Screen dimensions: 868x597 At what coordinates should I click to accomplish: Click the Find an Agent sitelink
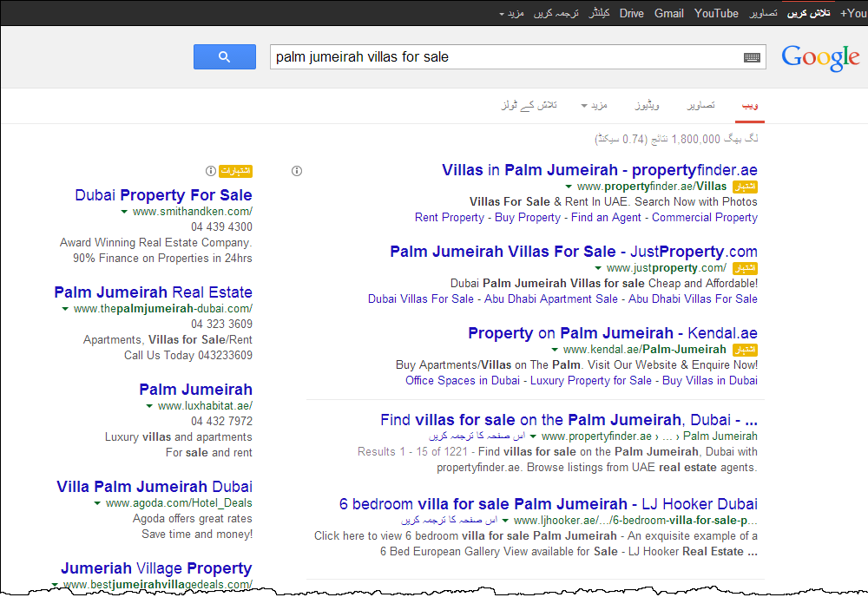(x=606, y=218)
